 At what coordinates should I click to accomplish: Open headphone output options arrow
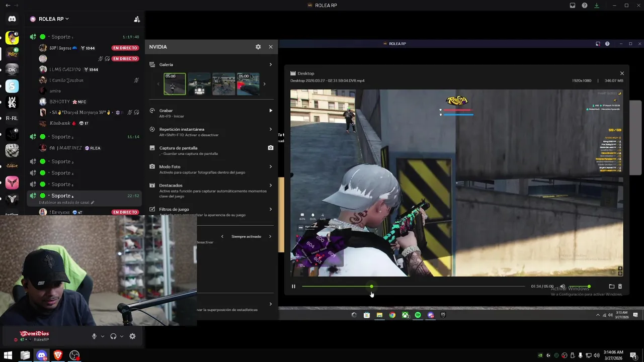tap(122, 336)
